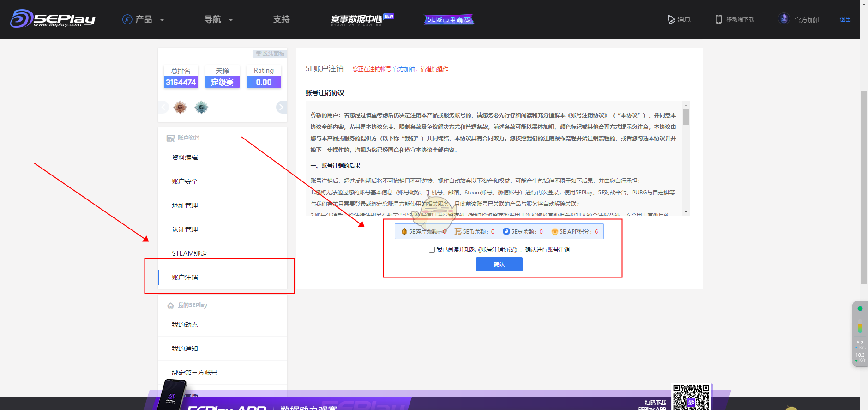Viewport: 868px width, 410px height.
Task: Open 消息 messages
Action: 679,19
